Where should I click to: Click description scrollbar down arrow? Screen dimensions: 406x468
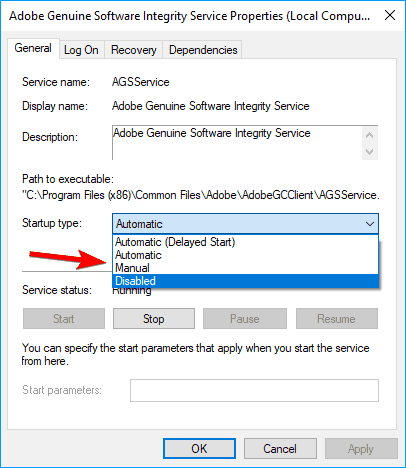tap(369, 152)
